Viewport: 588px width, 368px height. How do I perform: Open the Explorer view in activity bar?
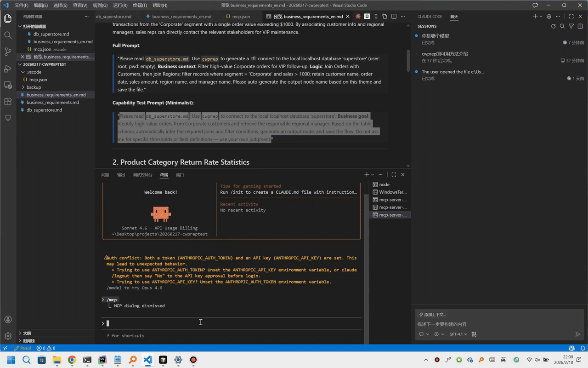(x=8, y=19)
